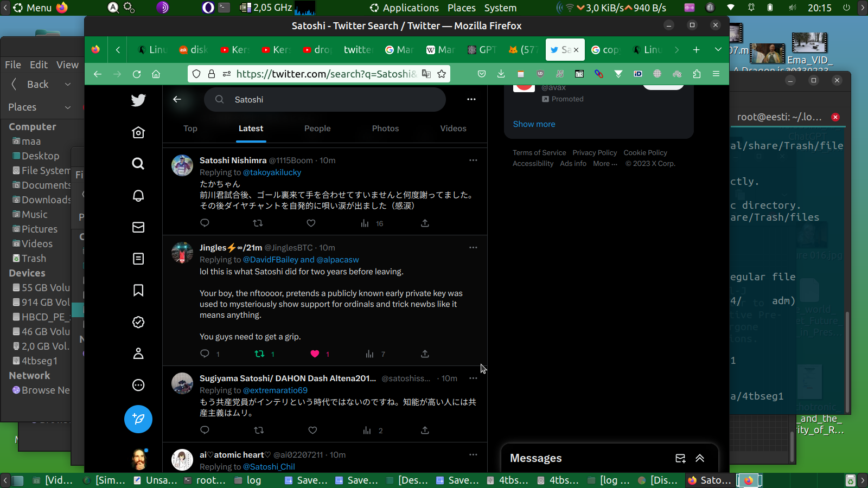Switch to the People search tab
The image size is (868, 488).
point(317,129)
